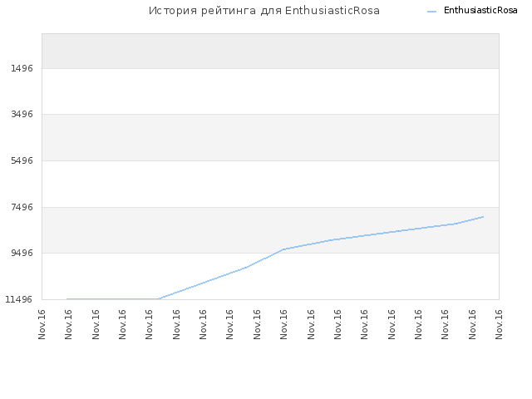The width and height of the screenshot is (532, 399).
Task: Click the 7496 y-axis label
Action: click(x=22, y=207)
